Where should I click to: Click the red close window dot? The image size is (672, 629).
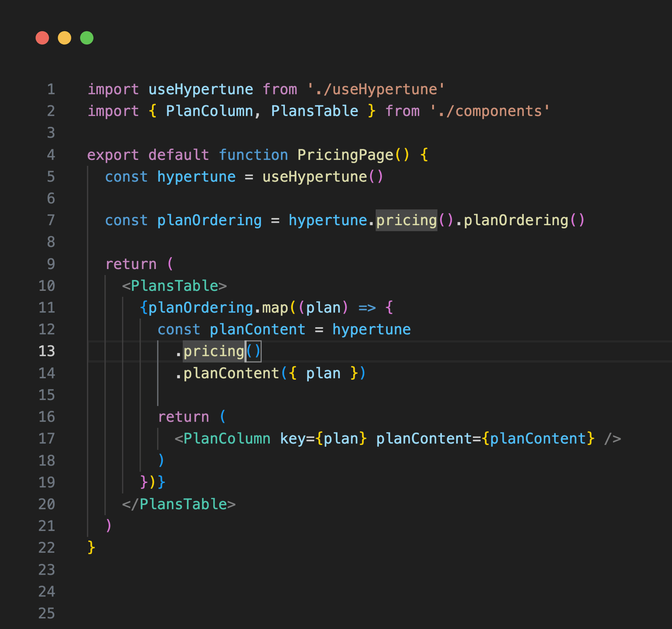[x=42, y=38]
